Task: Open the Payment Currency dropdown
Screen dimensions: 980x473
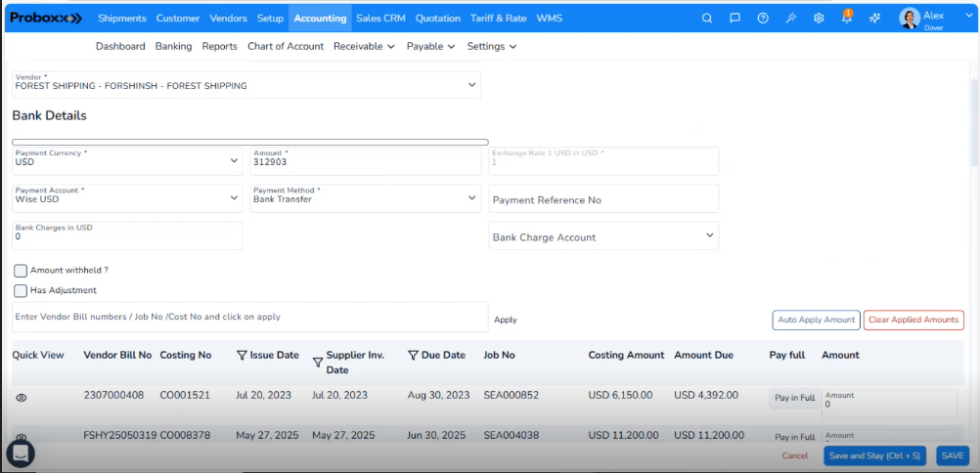Action: pos(126,161)
